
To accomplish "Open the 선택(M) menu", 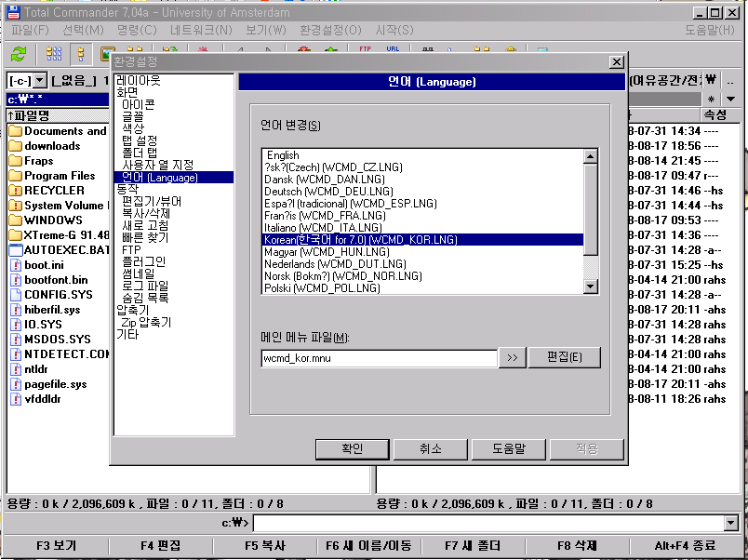I will (83, 30).
